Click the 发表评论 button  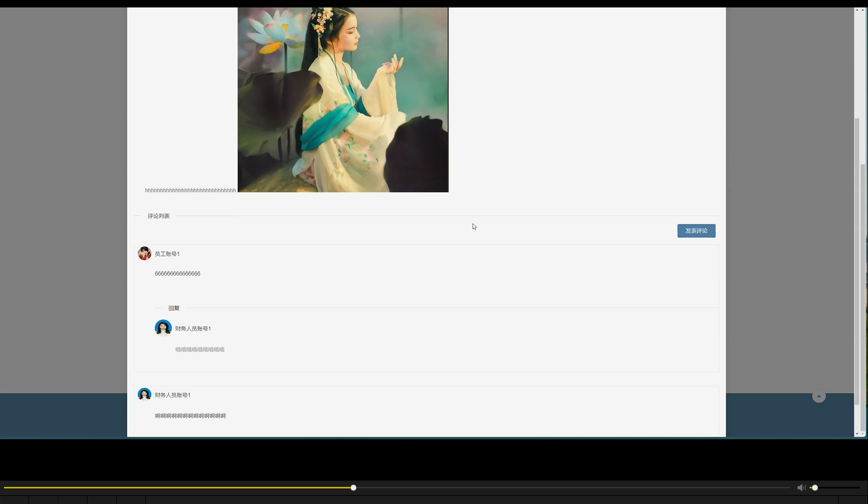coord(696,231)
